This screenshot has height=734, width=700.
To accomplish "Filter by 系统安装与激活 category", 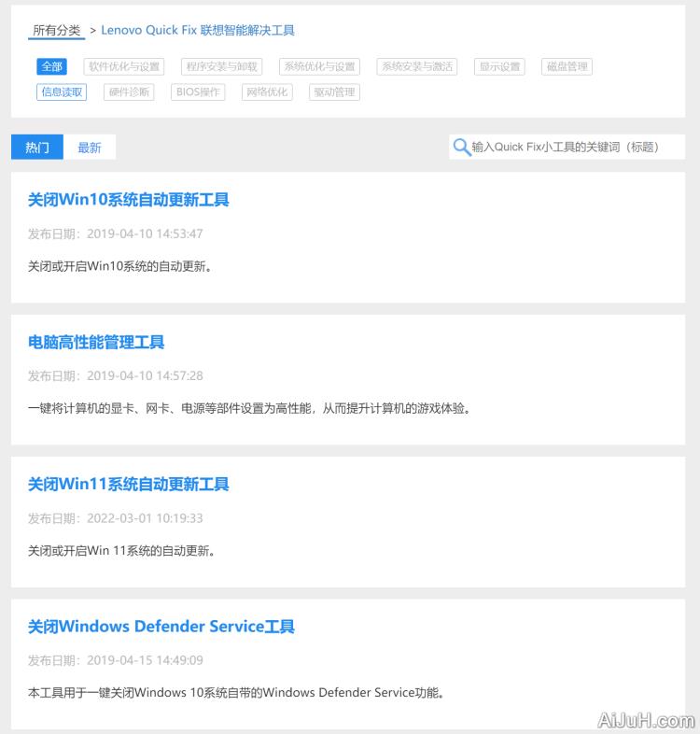I will [417, 66].
